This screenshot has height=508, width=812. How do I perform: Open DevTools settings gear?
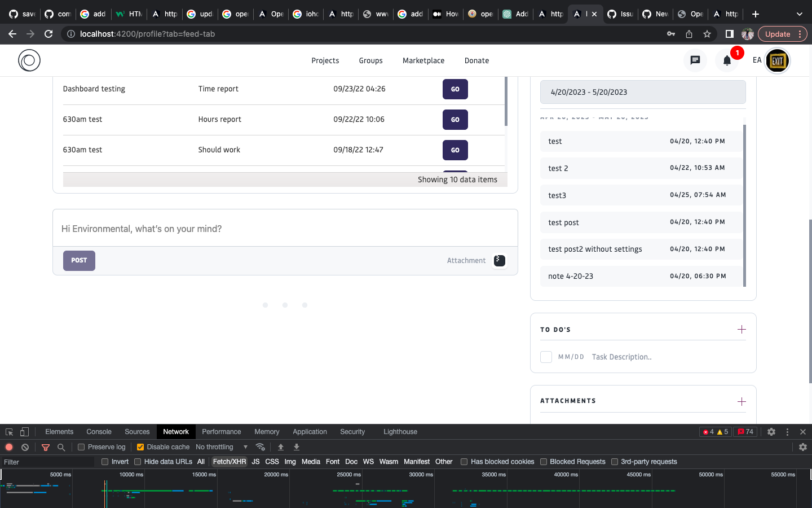tap(771, 432)
